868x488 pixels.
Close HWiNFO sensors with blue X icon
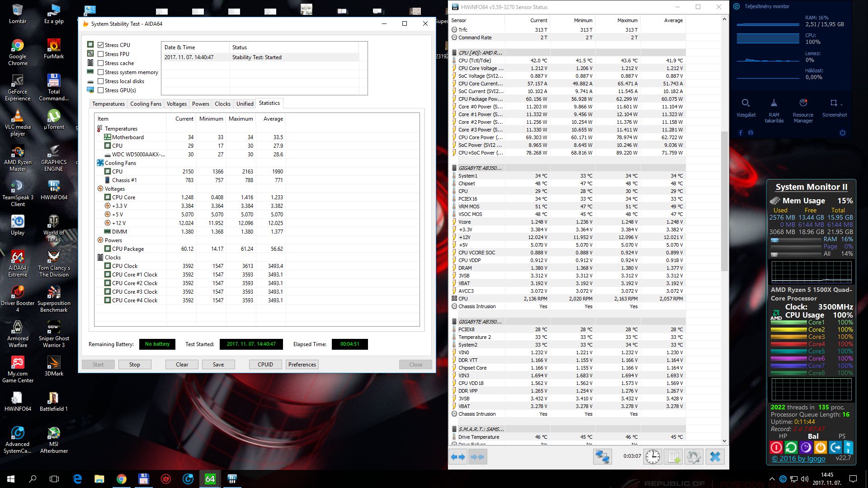715,457
